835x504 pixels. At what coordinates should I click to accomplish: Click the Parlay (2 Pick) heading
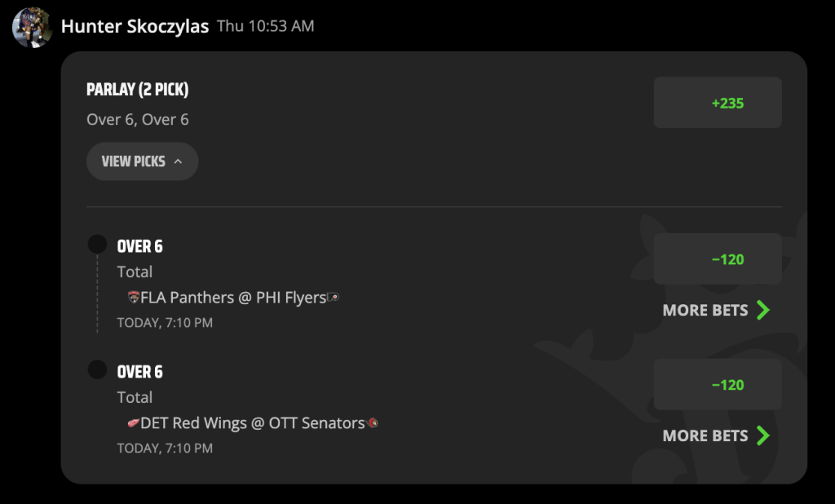pyautogui.click(x=137, y=89)
